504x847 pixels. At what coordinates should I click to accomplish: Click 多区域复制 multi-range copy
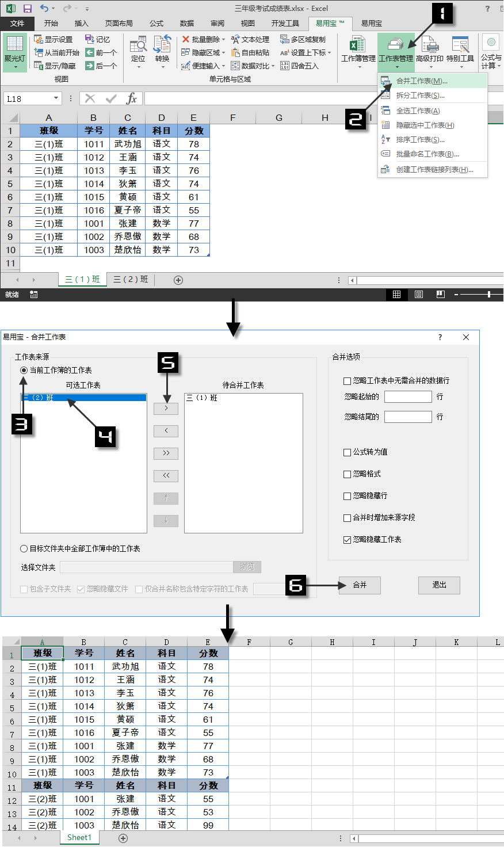pyautogui.click(x=303, y=39)
